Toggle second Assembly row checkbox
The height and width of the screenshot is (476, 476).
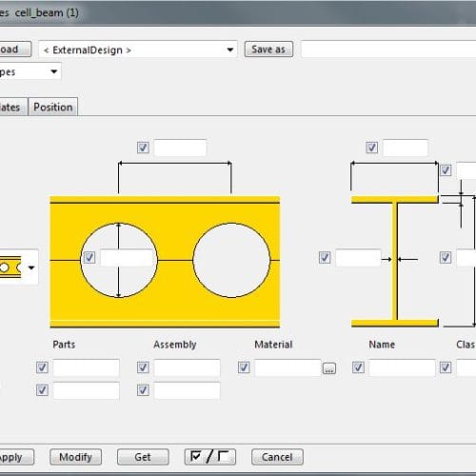coord(143,390)
